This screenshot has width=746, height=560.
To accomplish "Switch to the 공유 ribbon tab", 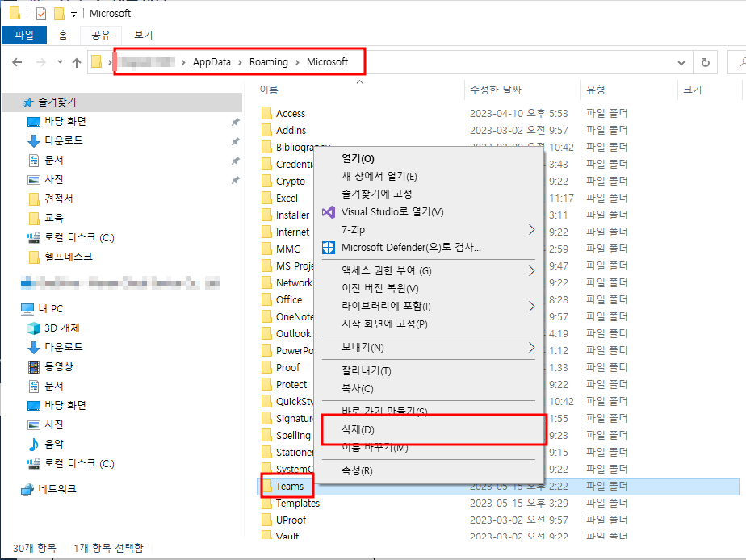I will pos(101,35).
